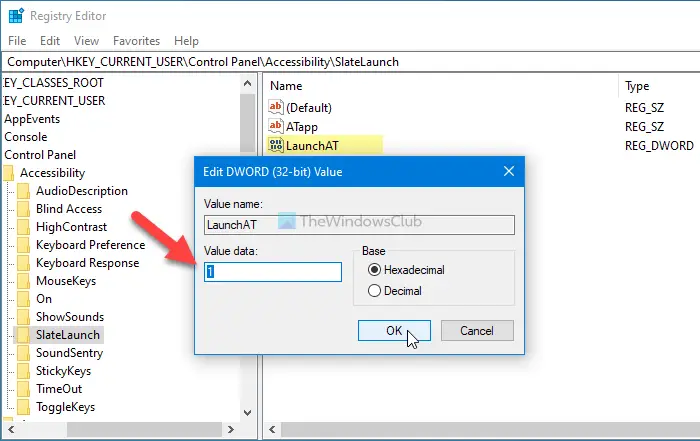Click the ATapp value name
Screen dimensions: 700x441
pos(302,127)
